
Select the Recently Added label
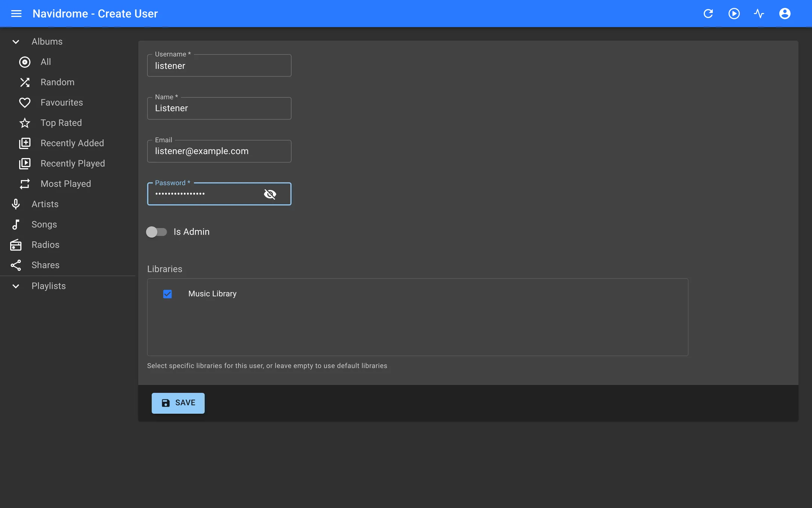point(72,143)
